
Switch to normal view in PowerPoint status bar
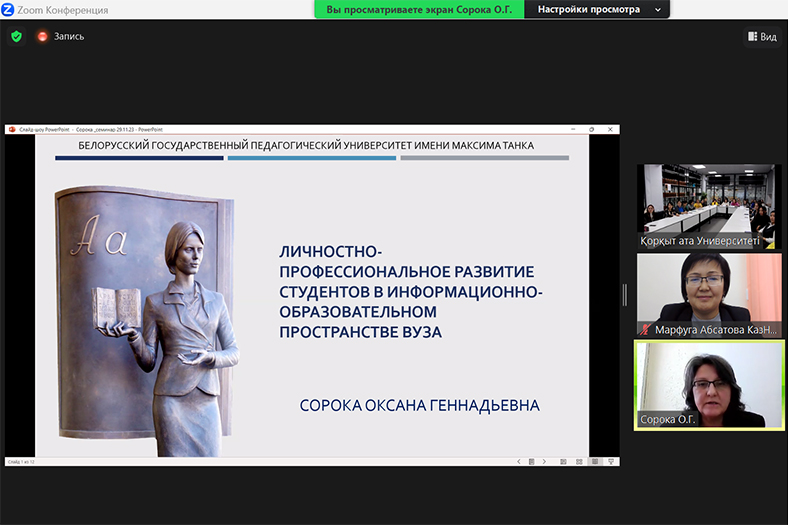(x=565, y=462)
